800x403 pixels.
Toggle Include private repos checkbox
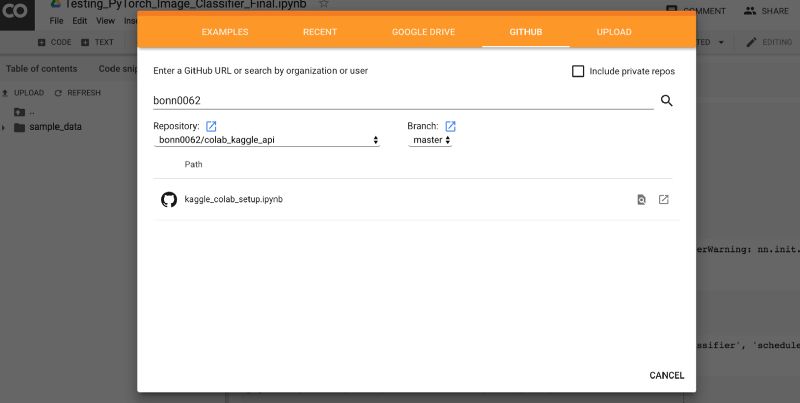point(578,71)
